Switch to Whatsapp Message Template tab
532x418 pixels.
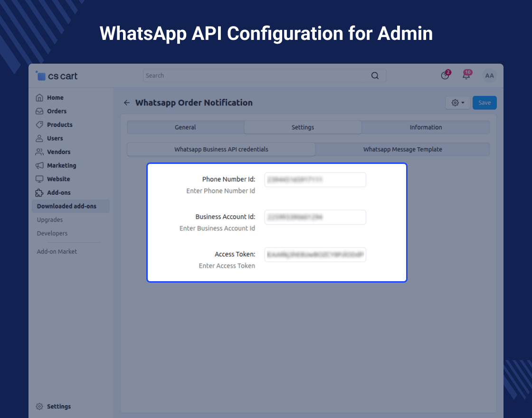(403, 149)
